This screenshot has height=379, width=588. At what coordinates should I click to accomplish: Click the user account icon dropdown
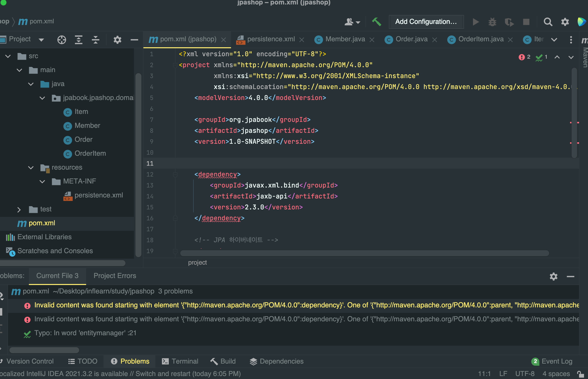[352, 22]
